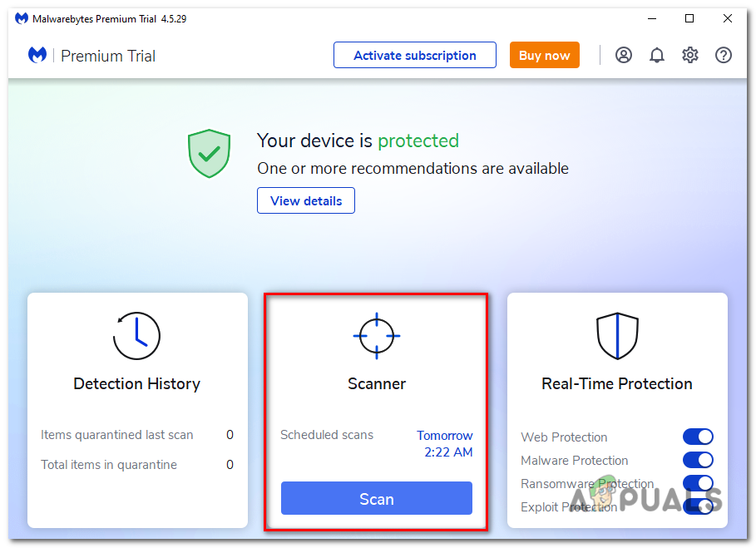The height and width of the screenshot is (548, 756).
Task: Click the title bar Malwarebytes icon
Action: (21, 17)
